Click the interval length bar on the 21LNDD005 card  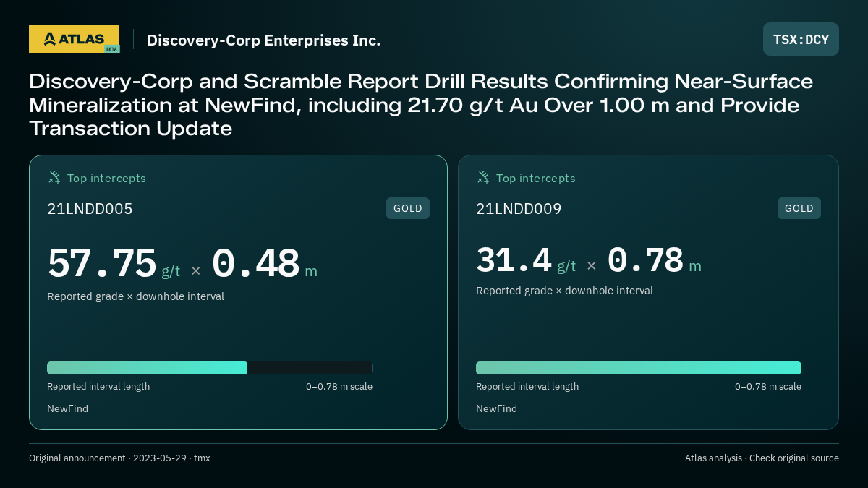[210, 368]
